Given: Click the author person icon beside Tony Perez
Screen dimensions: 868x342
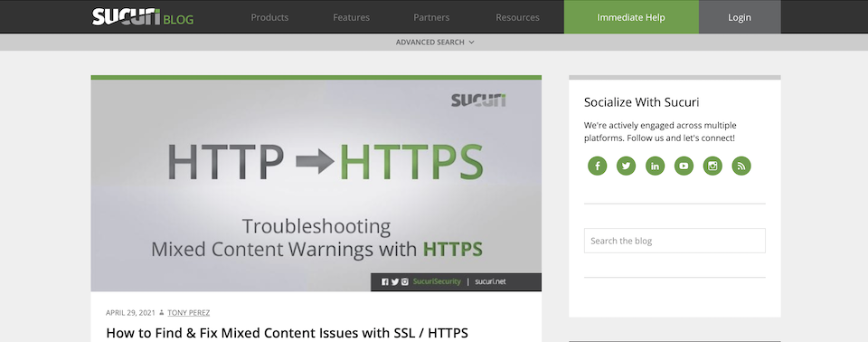Looking at the screenshot, I should click(162, 313).
